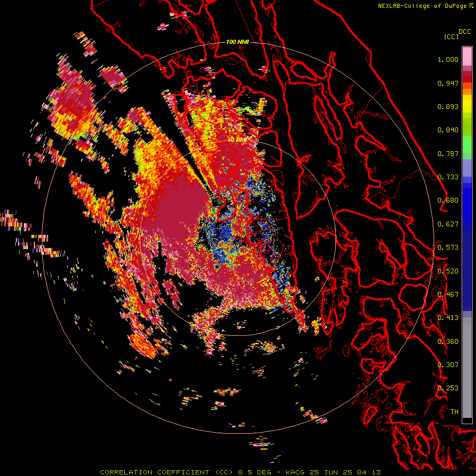
Task: Click the 0.947 value on the color scale
Action: pyautogui.click(x=448, y=83)
